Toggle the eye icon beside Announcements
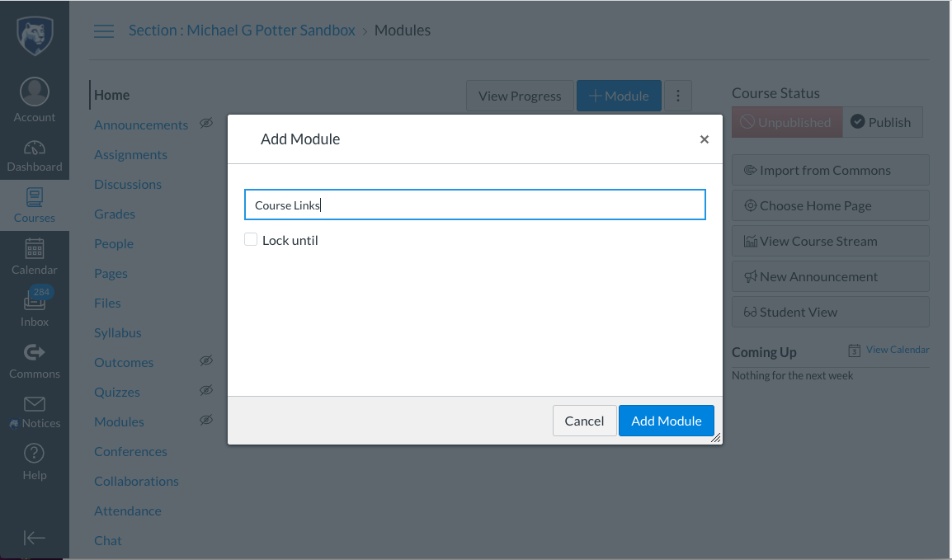The height and width of the screenshot is (560, 952). click(206, 123)
